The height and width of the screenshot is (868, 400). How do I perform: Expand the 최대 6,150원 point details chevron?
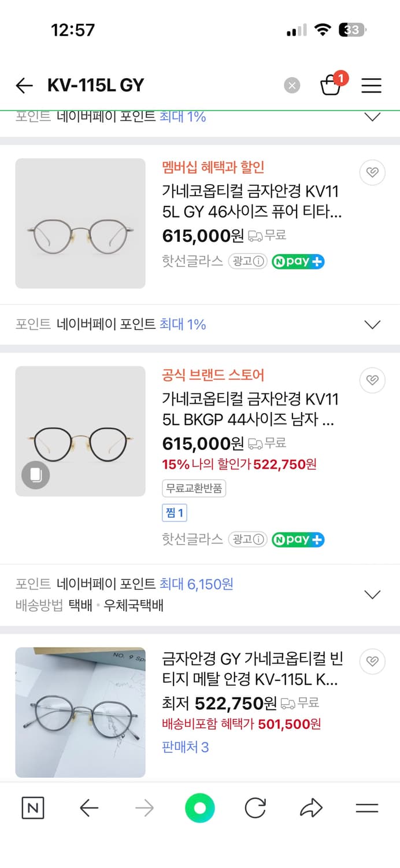[x=372, y=594]
